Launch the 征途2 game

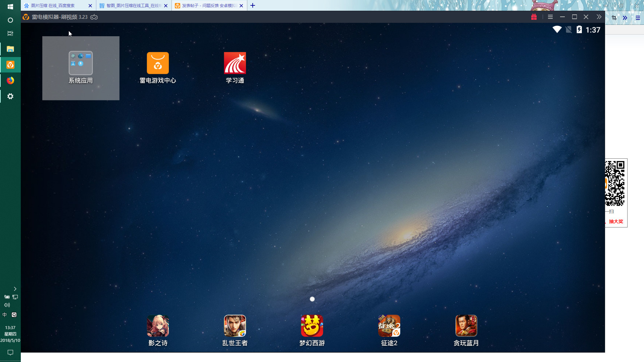click(x=389, y=326)
